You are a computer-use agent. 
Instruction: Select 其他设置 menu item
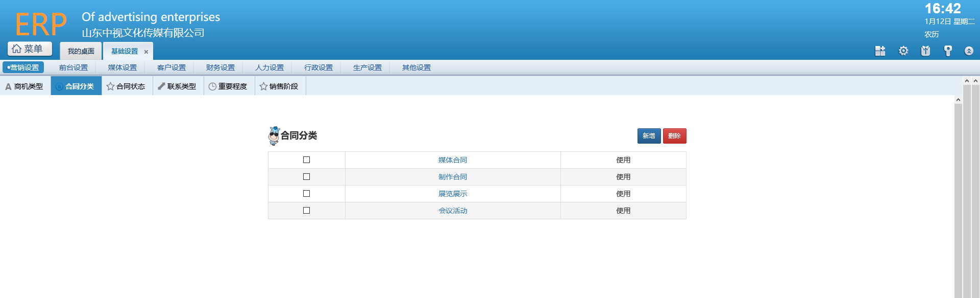point(416,67)
